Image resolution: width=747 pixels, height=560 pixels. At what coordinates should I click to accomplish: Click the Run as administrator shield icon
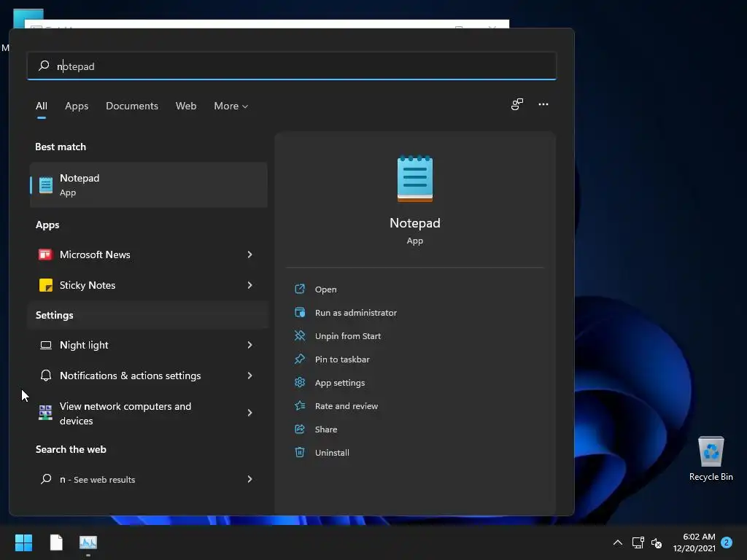[300, 312]
